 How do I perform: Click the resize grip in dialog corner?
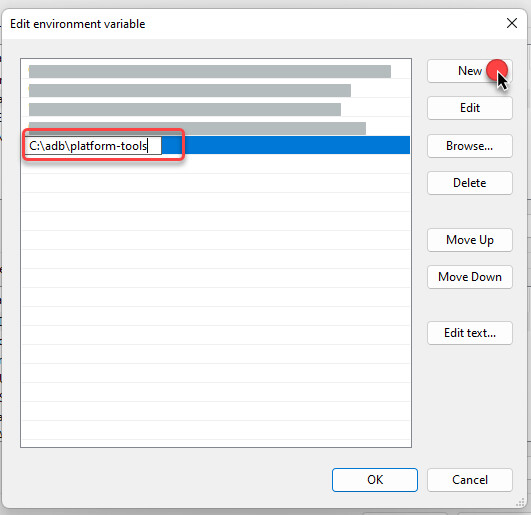[x=521, y=503]
